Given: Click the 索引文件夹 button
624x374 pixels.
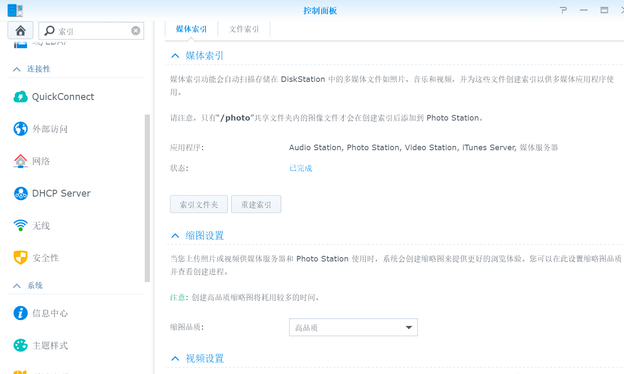Looking at the screenshot, I should pos(199,205).
